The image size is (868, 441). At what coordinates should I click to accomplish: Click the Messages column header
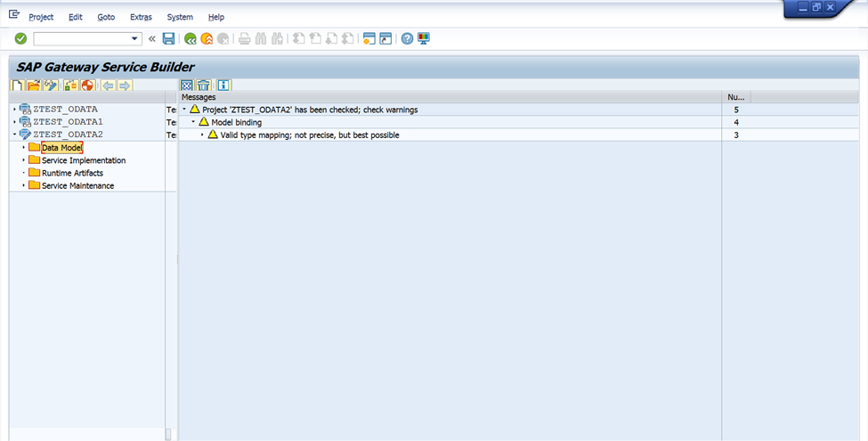pyautogui.click(x=450, y=97)
